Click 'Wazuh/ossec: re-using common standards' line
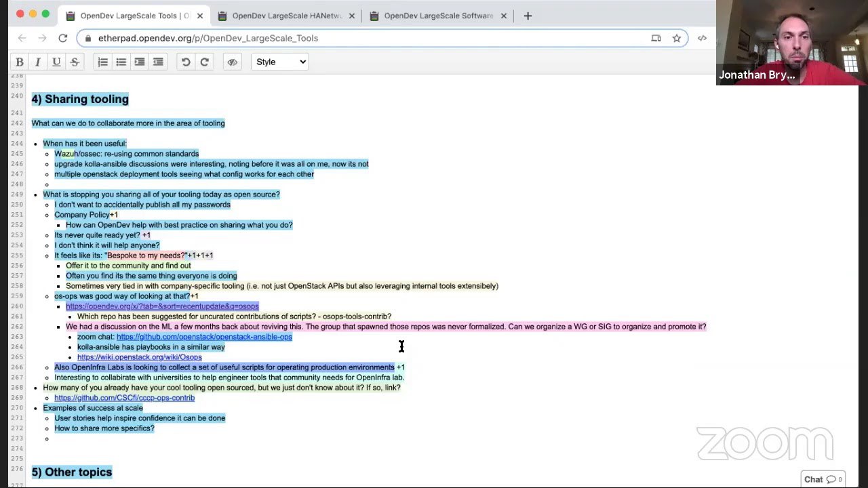The image size is (868, 488). pos(126,154)
